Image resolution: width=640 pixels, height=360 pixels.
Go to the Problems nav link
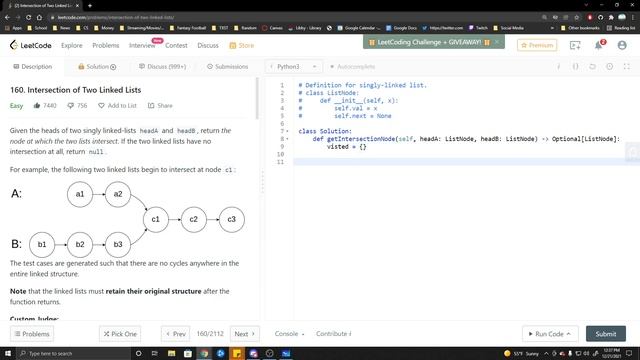[x=106, y=45]
